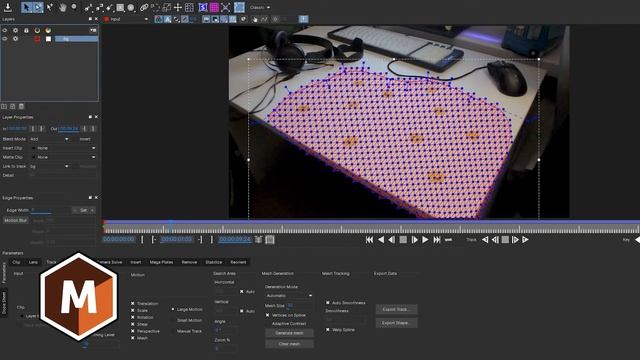Toggle the Auto Smoothness checkbox
The image size is (640, 360).
[328, 303]
